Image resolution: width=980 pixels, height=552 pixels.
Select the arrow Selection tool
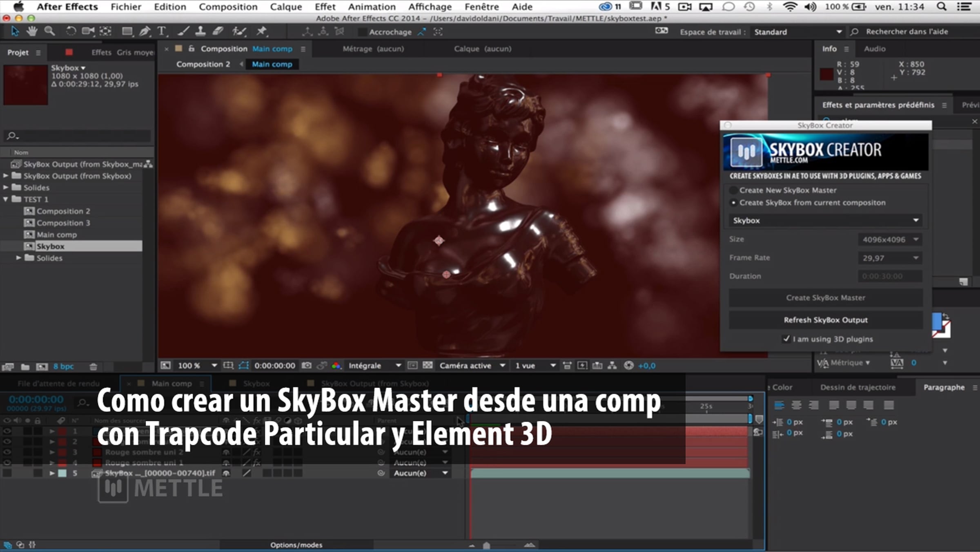pyautogui.click(x=15, y=31)
